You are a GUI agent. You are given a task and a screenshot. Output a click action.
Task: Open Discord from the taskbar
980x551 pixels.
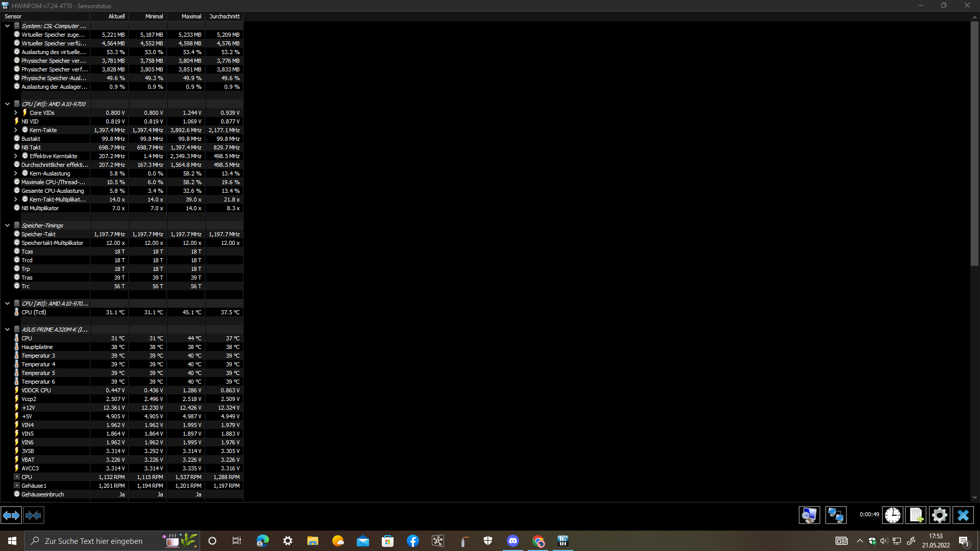coord(513,541)
